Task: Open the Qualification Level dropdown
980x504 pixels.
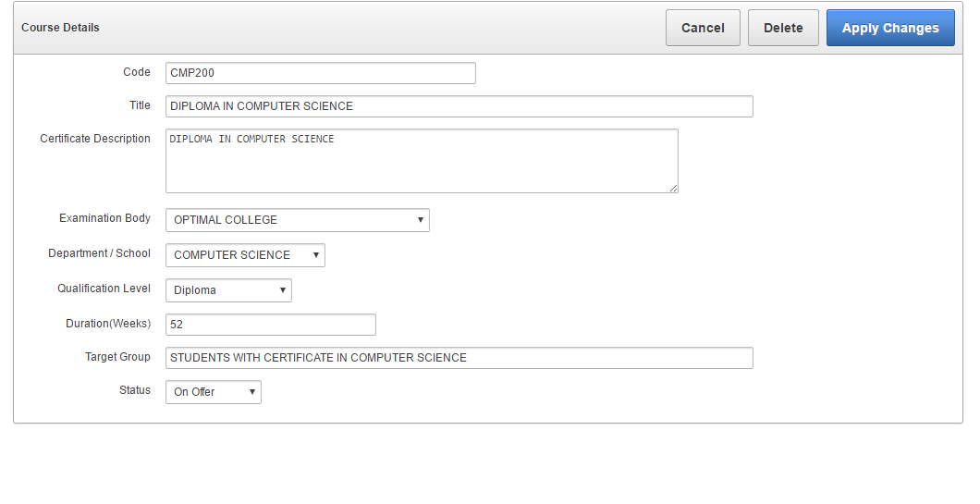Action: coord(228,290)
